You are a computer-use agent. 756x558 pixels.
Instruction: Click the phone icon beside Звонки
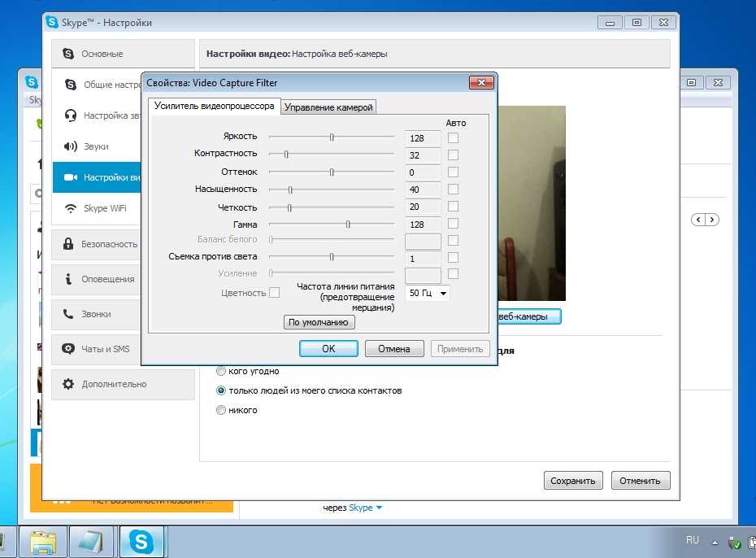pyautogui.click(x=69, y=314)
